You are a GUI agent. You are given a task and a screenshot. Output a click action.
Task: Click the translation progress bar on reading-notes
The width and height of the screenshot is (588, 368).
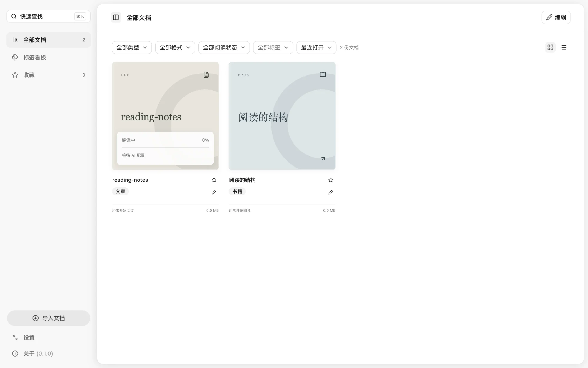165,147
